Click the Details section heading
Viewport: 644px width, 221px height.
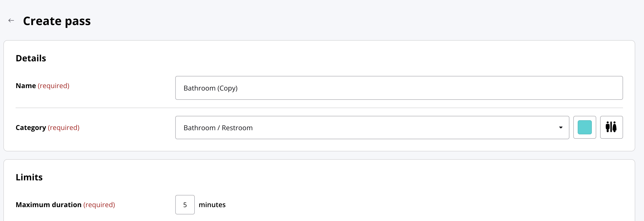tap(31, 58)
